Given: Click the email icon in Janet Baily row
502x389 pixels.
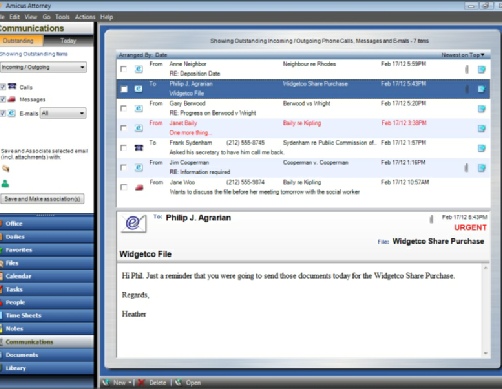Looking at the screenshot, I should [139, 128].
